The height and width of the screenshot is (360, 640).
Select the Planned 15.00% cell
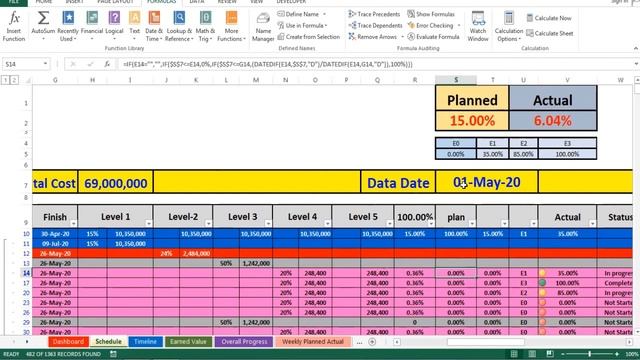(472, 121)
